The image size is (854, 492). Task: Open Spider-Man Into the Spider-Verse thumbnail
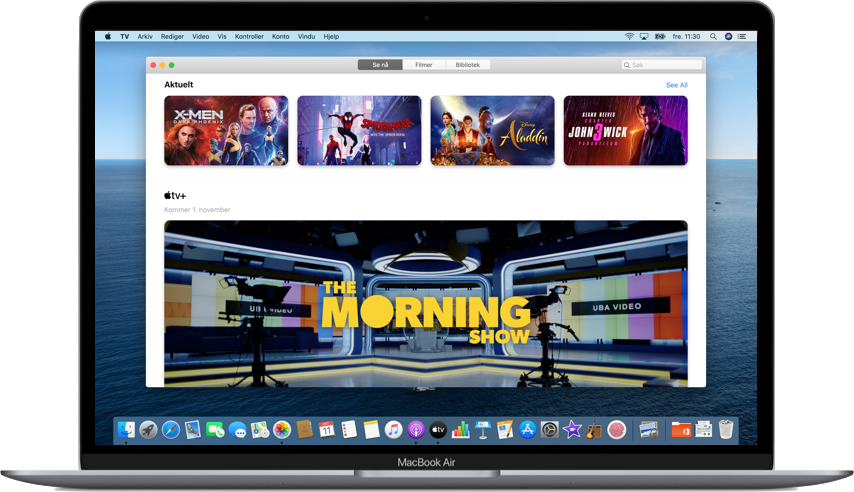tap(359, 131)
